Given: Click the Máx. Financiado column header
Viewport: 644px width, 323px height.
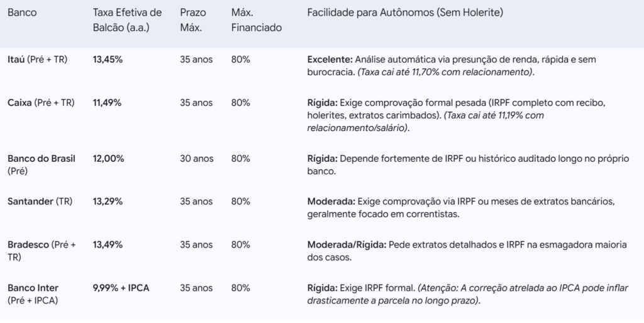Looking at the screenshot, I should coord(257,20).
